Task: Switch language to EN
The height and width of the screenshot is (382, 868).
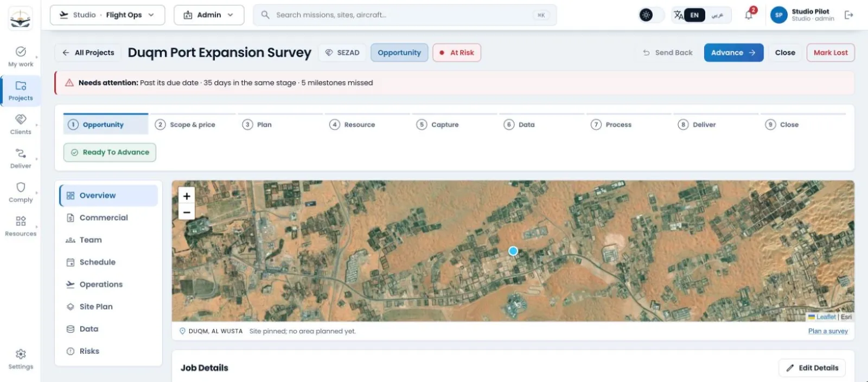Action: (694, 15)
